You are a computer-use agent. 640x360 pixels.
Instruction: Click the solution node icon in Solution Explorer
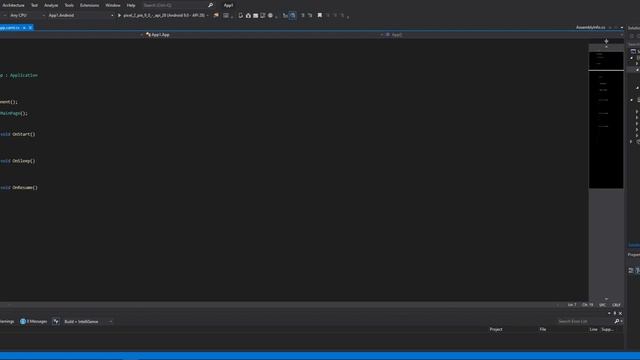(633, 51)
